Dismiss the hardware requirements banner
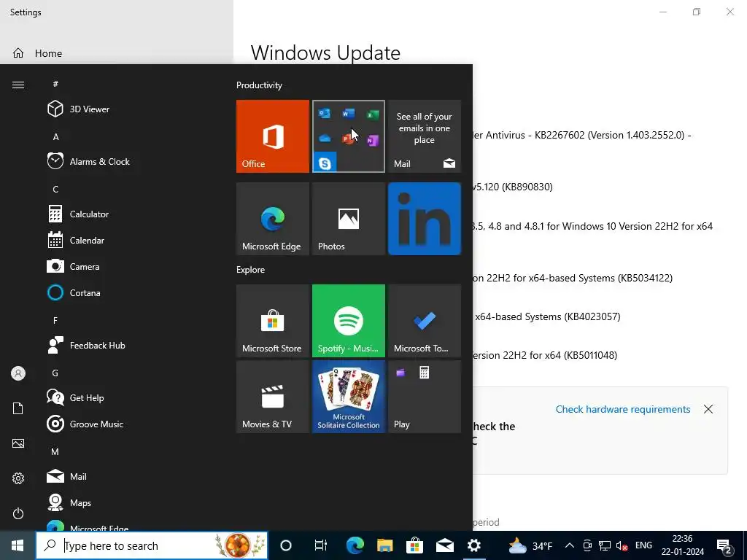 coord(708,409)
